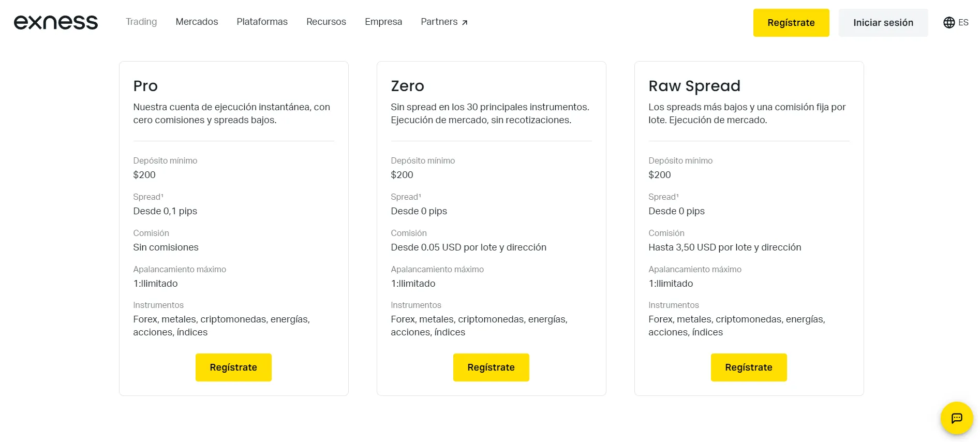980x442 pixels.
Task: Open the Recursos menu
Action: point(326,22)
